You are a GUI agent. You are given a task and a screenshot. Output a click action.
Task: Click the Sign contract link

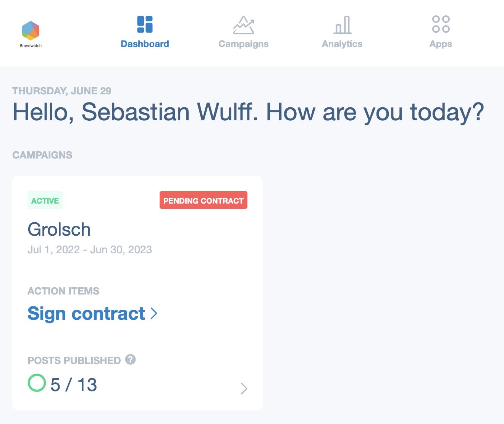[86, 314]
